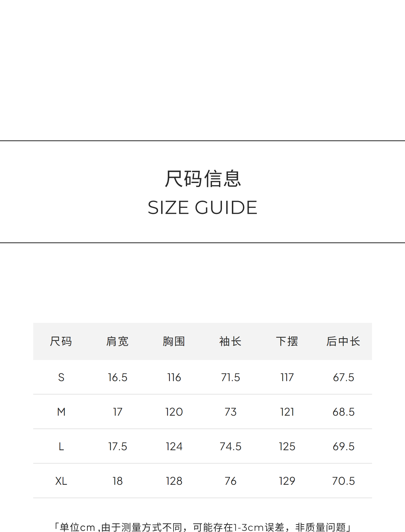Click the 后中长 column header

[x=343, y=341]
